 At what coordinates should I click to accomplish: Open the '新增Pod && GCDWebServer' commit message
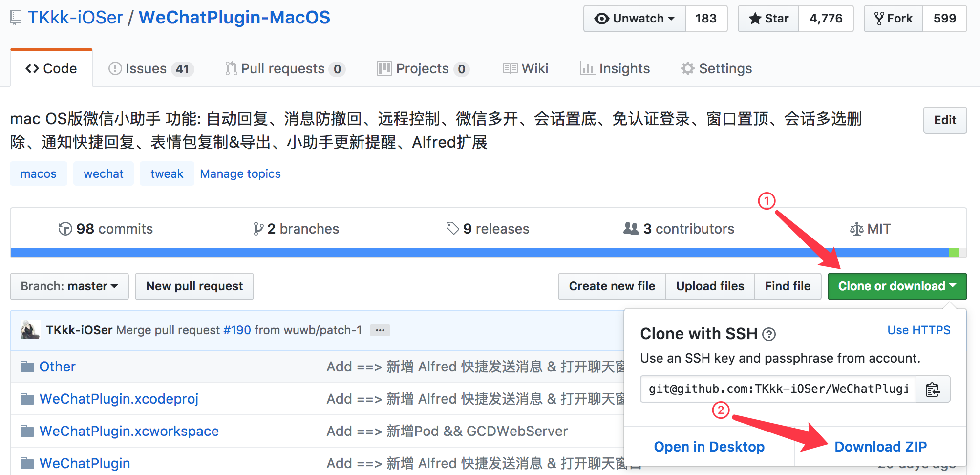(447, 431)
